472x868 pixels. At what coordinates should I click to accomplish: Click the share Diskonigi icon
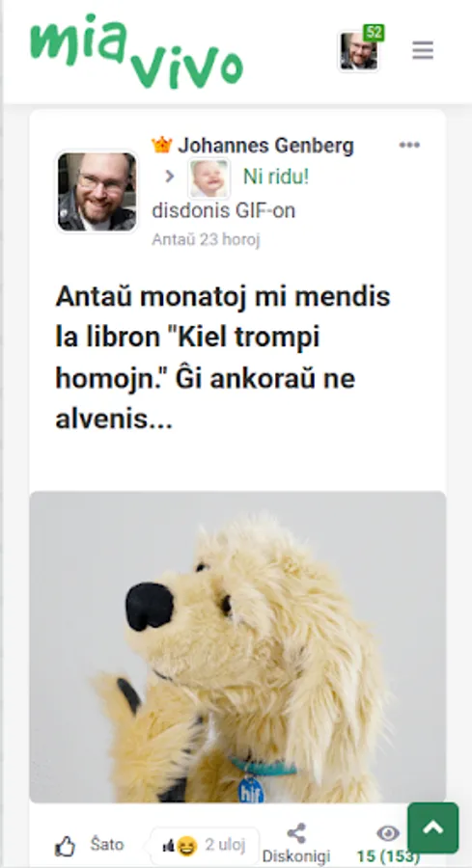(296, 833)
